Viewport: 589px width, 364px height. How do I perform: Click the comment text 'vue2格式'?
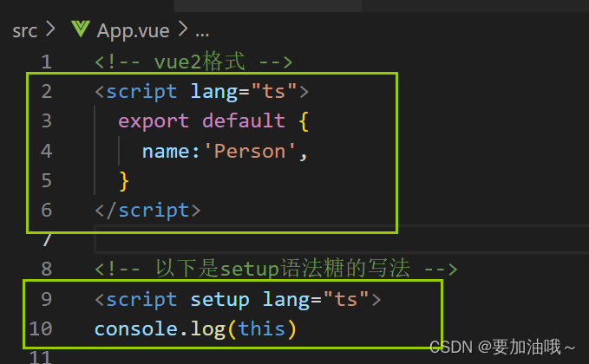point(200,62)
